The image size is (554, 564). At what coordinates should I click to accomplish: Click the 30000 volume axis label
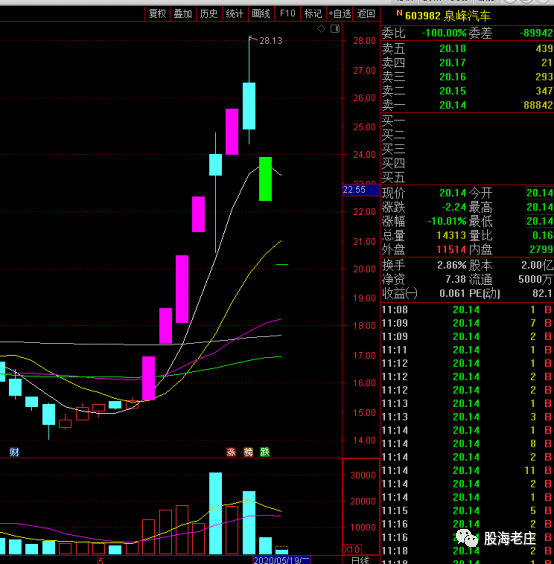coord(363,476)
